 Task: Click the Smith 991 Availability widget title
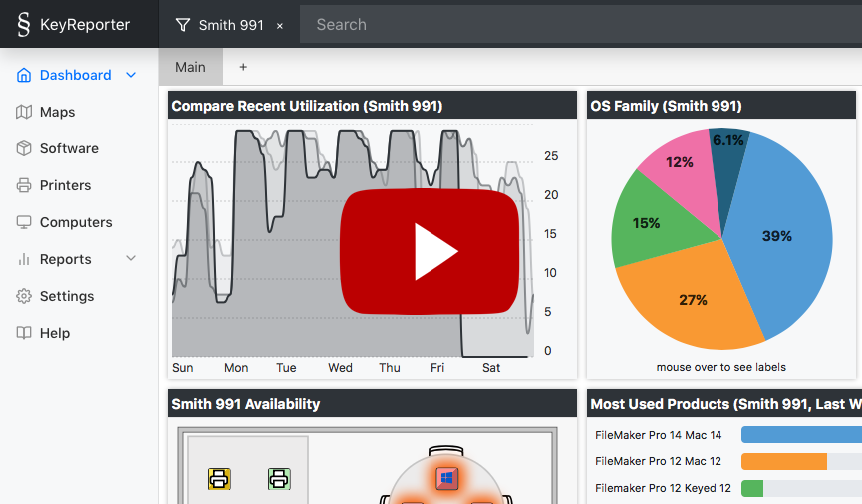[246, 404]
